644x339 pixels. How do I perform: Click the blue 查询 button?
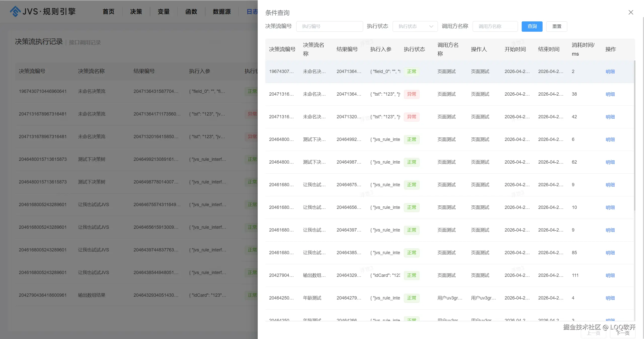coord(532,26)
